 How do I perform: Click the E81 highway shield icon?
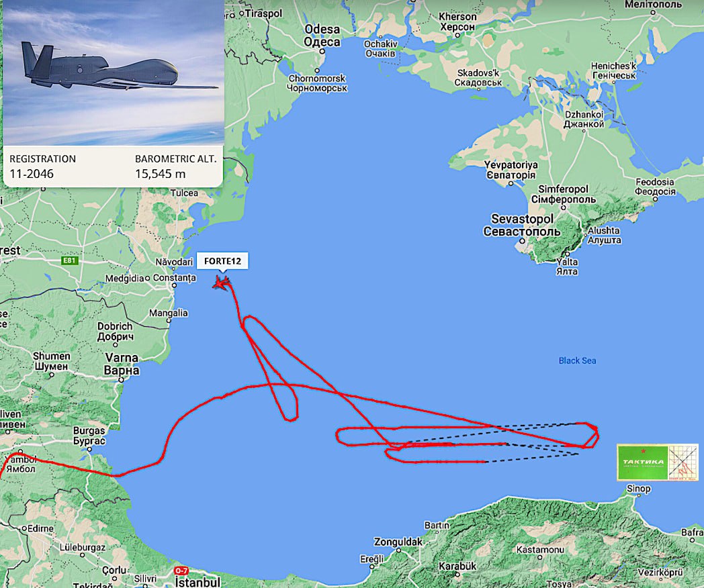coord(70,260)
